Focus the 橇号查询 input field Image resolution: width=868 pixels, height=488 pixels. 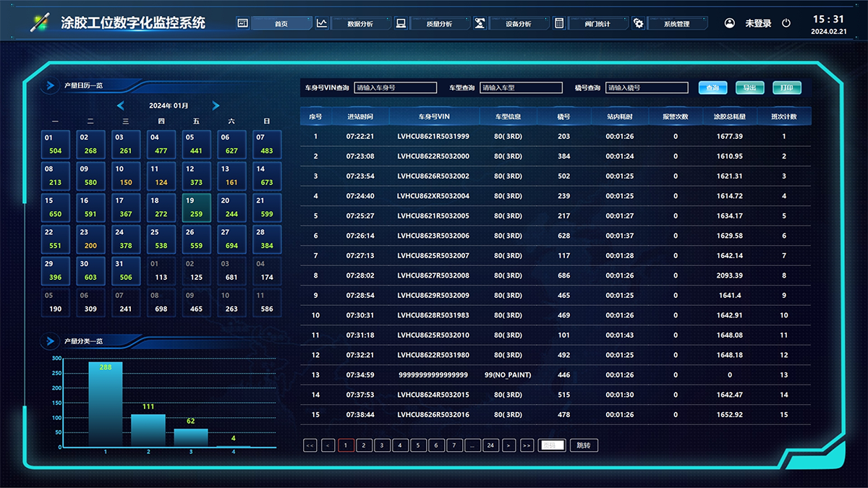click(647, 87)
